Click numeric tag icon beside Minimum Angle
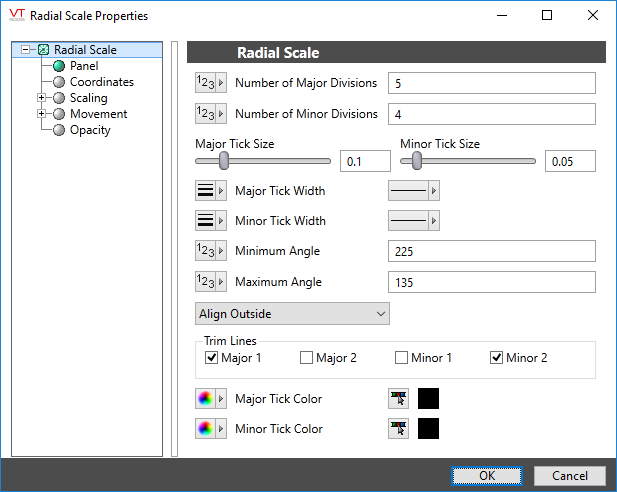Screen dimensions: 617x492 205,252
